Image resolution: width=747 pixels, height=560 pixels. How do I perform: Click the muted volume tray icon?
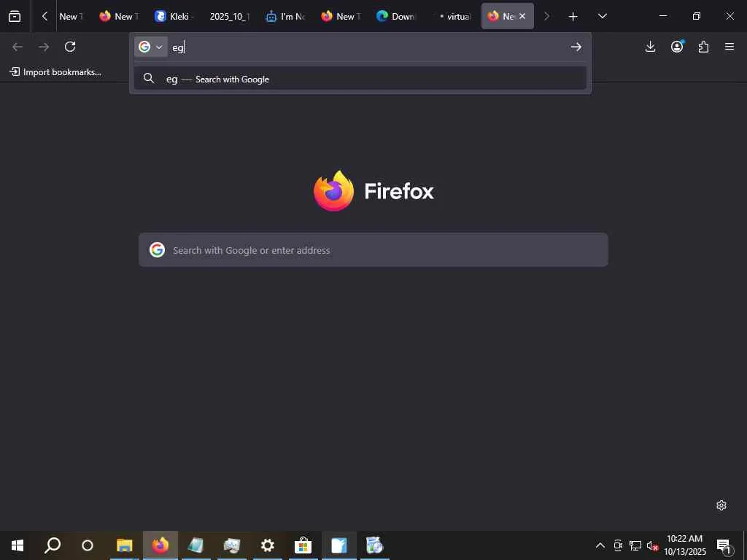coord(652,545)
